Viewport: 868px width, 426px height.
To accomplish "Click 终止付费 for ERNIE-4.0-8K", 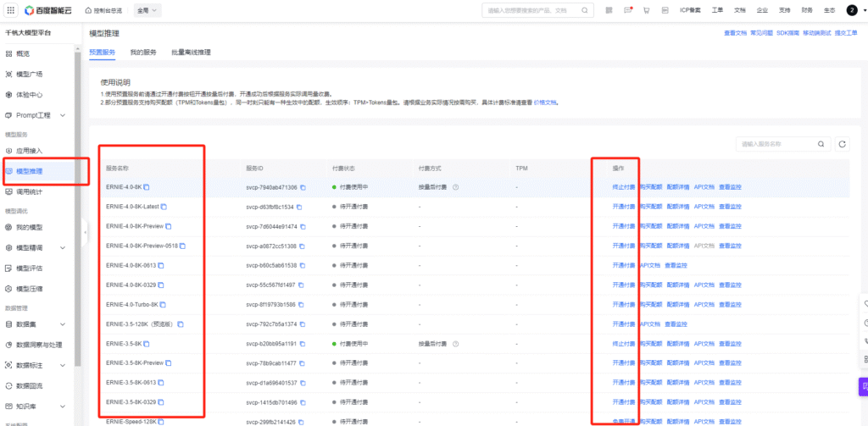I will pyautogui.click(x=624, y=187).
